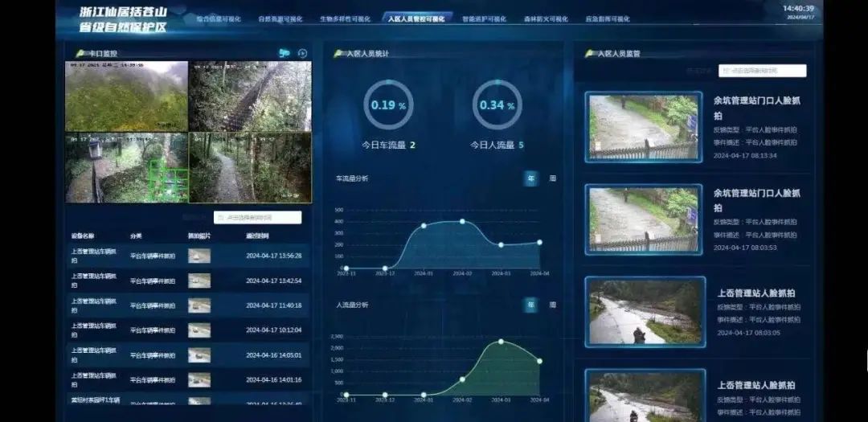Click the leaf icon beside 入区人员监管 title
The width and height of the screenshot is (868, 422).
coord(590,54)
